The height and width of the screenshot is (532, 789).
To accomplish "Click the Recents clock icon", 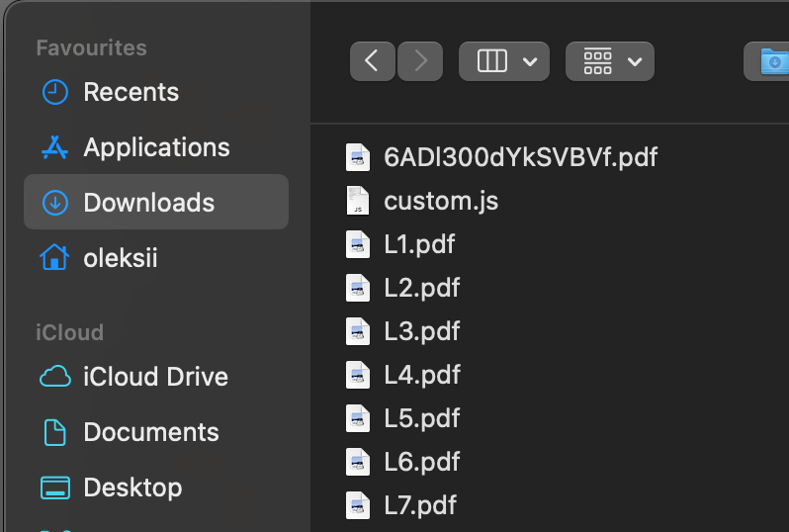I will coord(54,92).
